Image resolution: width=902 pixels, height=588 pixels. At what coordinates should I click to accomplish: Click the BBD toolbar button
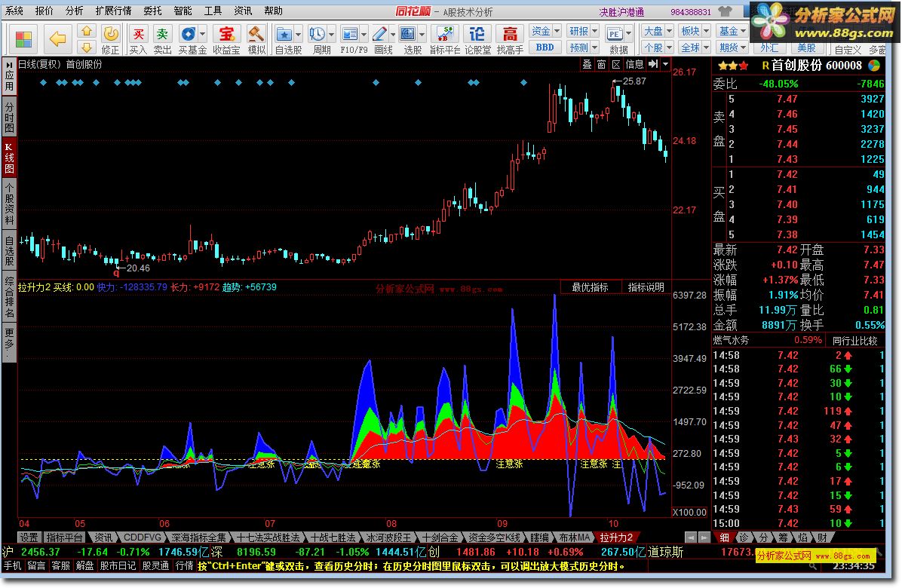tap(545, 47)
